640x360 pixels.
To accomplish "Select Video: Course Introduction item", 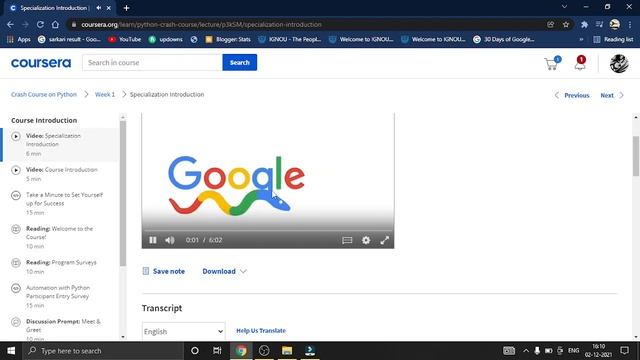I will [60, 174].
